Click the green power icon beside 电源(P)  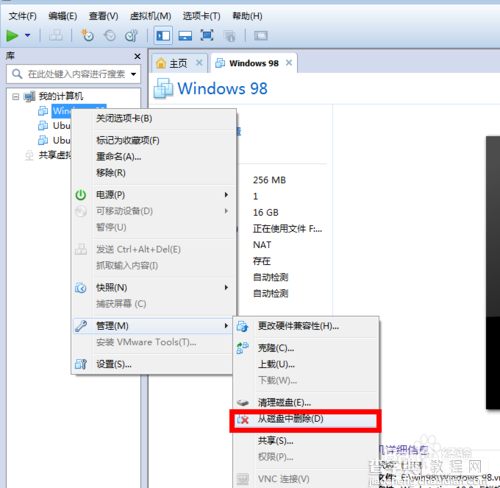[x=81, y=195]
